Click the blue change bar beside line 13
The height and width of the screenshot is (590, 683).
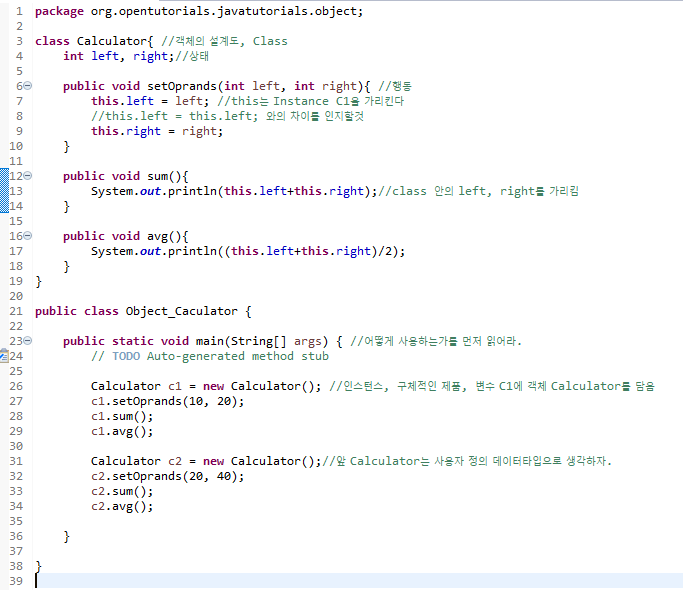point(3,191)
